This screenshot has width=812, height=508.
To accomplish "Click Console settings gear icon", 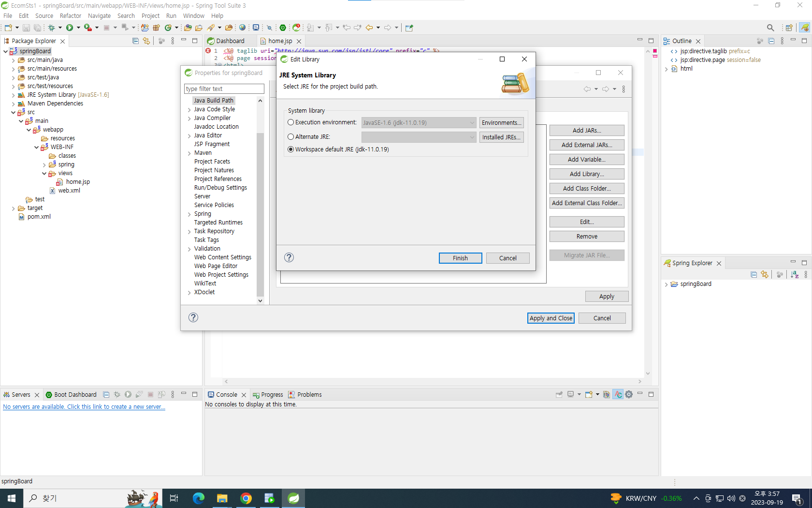I will pyautogui.click(x=629, y=394).
